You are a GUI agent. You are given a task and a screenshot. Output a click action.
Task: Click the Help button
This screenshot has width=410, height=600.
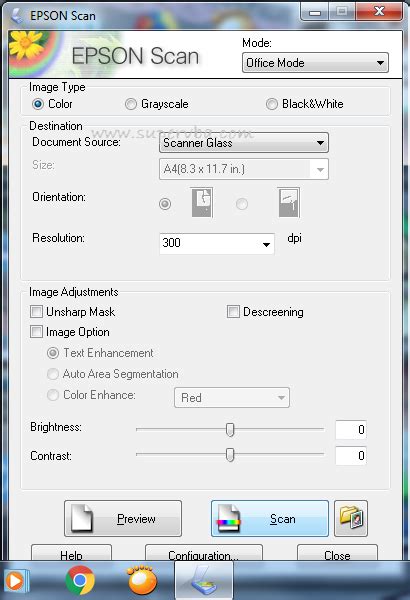(x=71, y=553)
